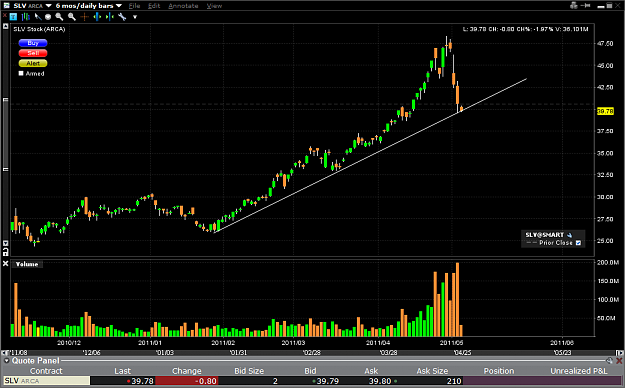Click the SLV ARCA contract field

tap(46, 381)
